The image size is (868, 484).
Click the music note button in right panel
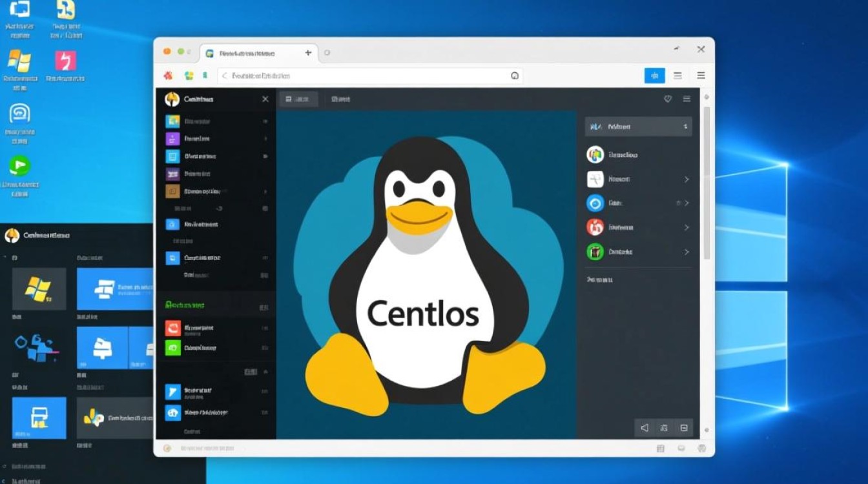point(664,428)
